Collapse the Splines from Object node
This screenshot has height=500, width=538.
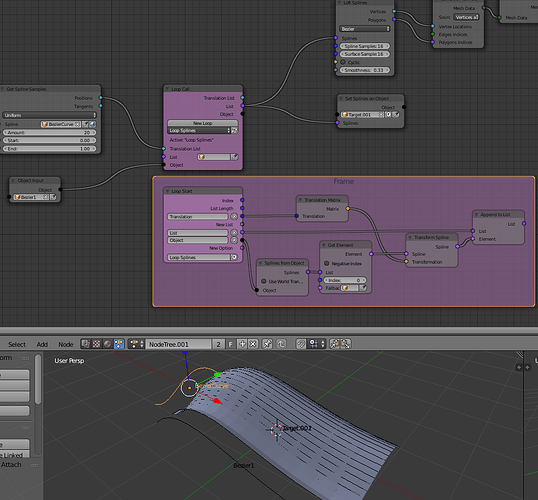260,263
